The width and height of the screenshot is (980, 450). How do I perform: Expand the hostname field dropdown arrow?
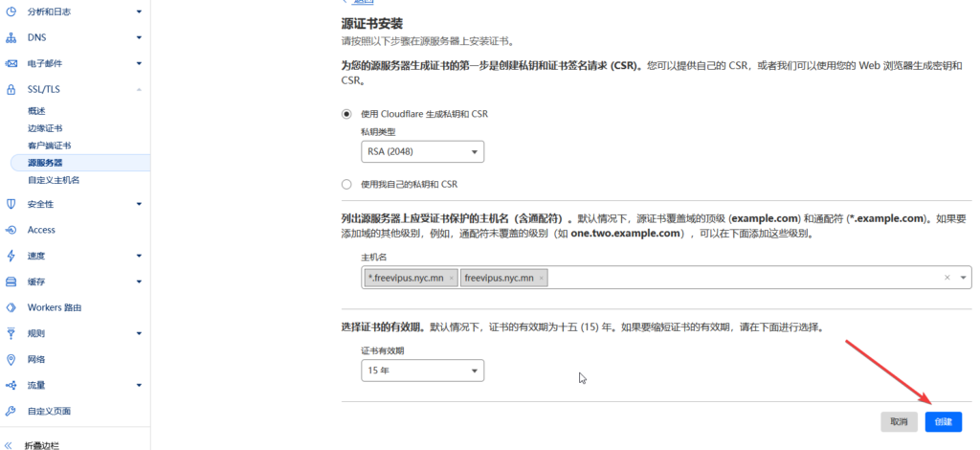962,278
